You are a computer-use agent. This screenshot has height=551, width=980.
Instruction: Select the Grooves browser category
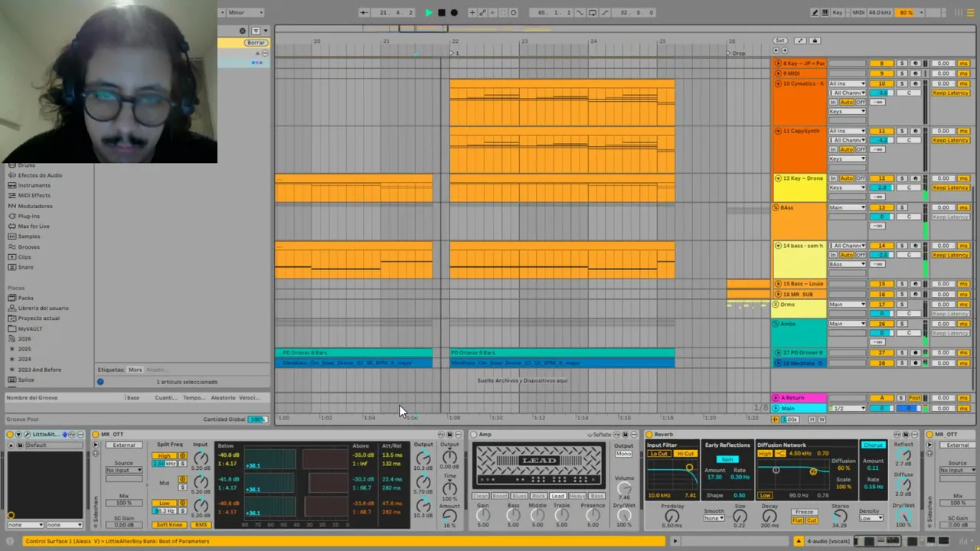point(29,247)
